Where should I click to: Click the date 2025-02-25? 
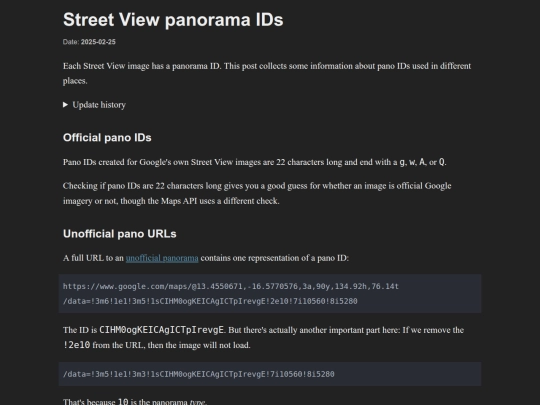coord(98,42)
